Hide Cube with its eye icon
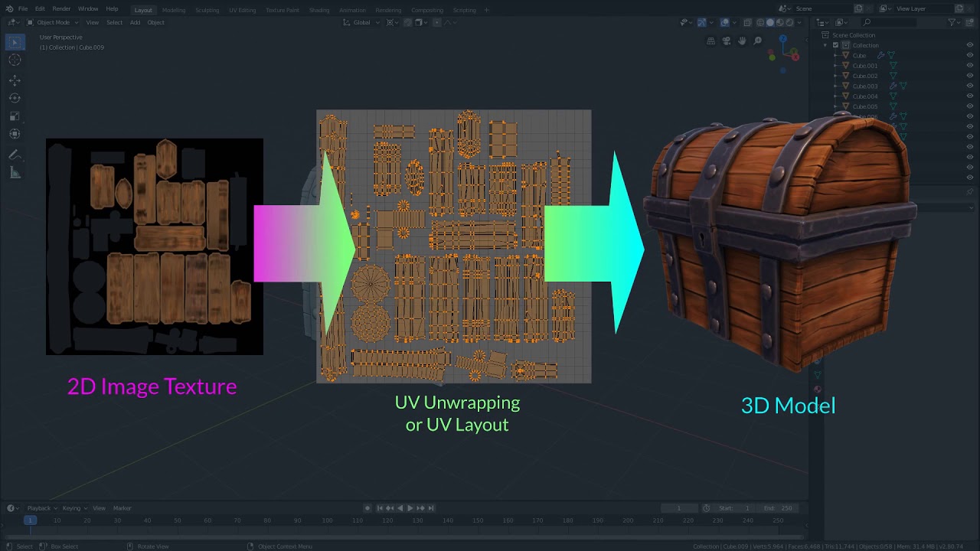Screen dimensions: 980x551 click(x=970, y=55)
